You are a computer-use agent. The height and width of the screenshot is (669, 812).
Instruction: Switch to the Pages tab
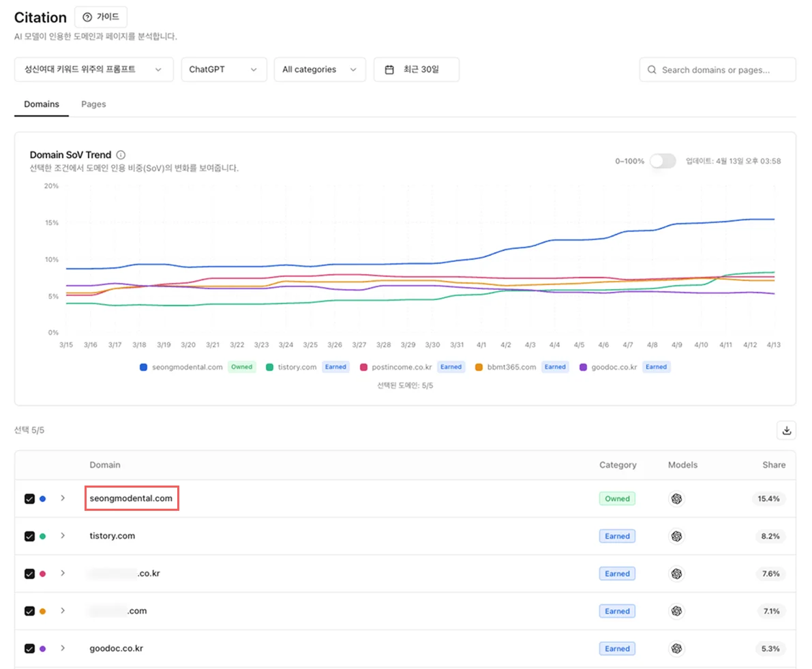pos(93,104)
